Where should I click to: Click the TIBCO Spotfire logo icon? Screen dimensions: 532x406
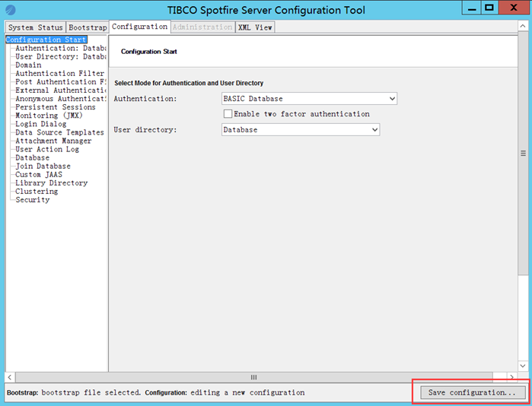[x=11, y=10]
